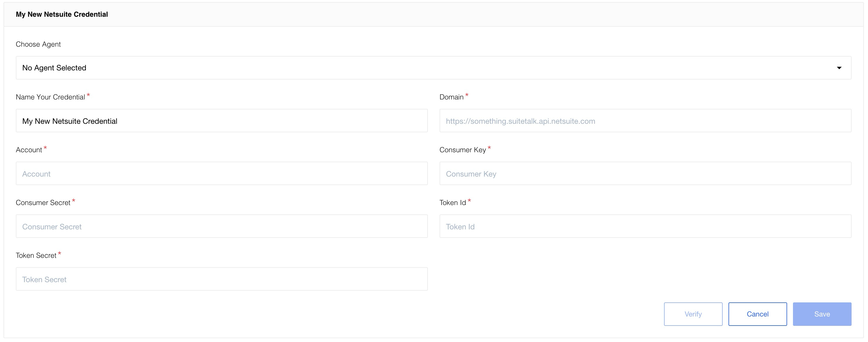Image resolution: width=868 pixels, height=342 pixels.
Task: Open the Choose Agent dropdown
Action: tap(433, 68)
